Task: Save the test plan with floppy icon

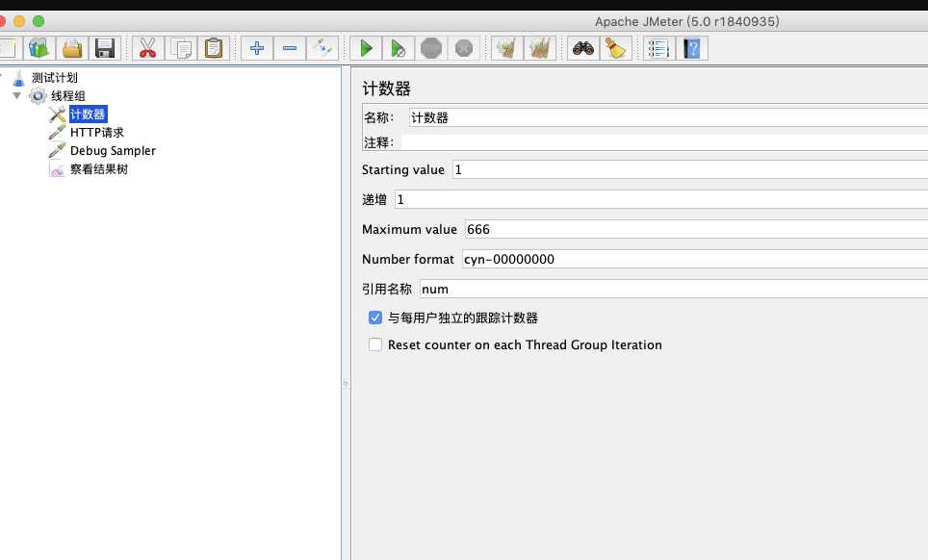Action: coord(105,48)
